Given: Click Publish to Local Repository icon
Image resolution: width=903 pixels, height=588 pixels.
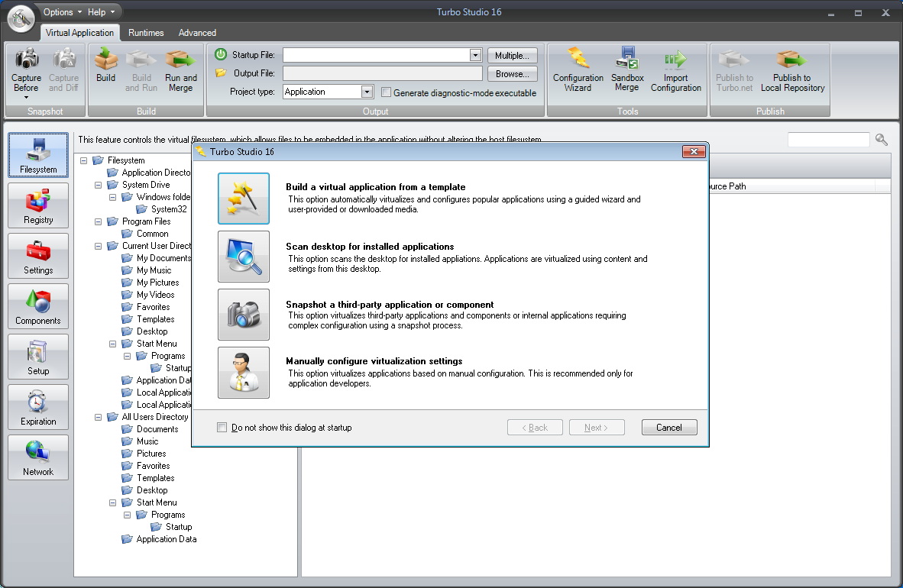Looking at the screenshot, I should pos(792,70).
